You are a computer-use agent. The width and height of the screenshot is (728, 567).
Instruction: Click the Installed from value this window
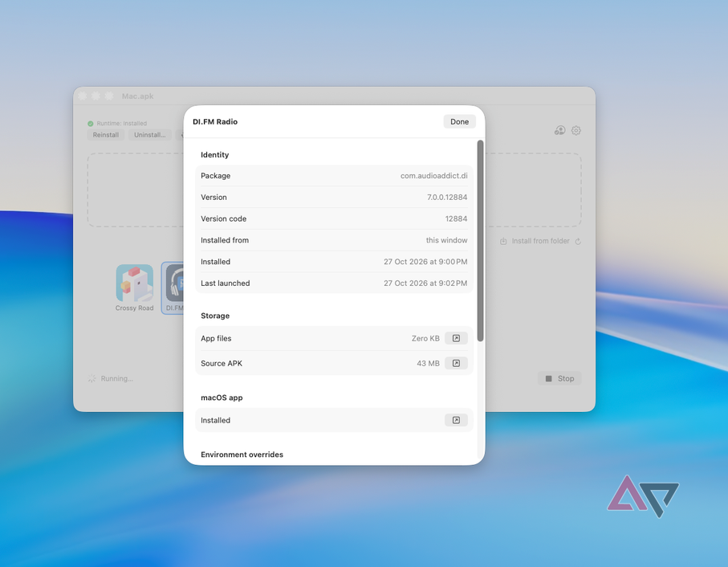446,240
